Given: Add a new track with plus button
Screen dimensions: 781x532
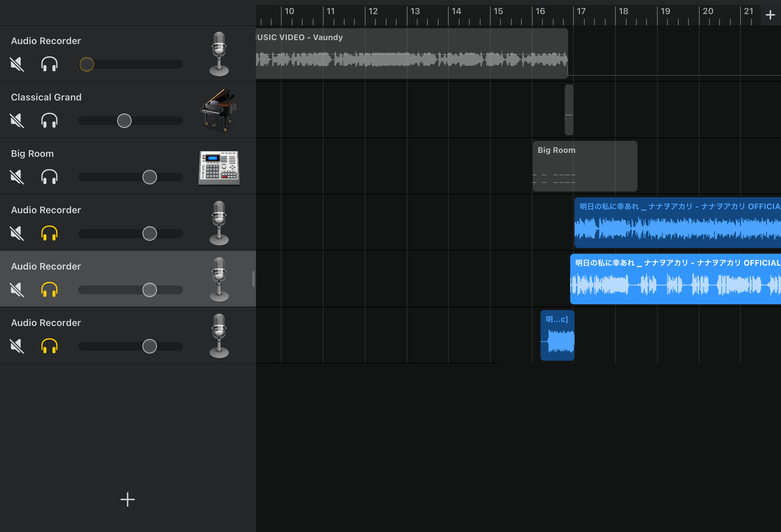Looking at the screenshot, I should point(127,499).
